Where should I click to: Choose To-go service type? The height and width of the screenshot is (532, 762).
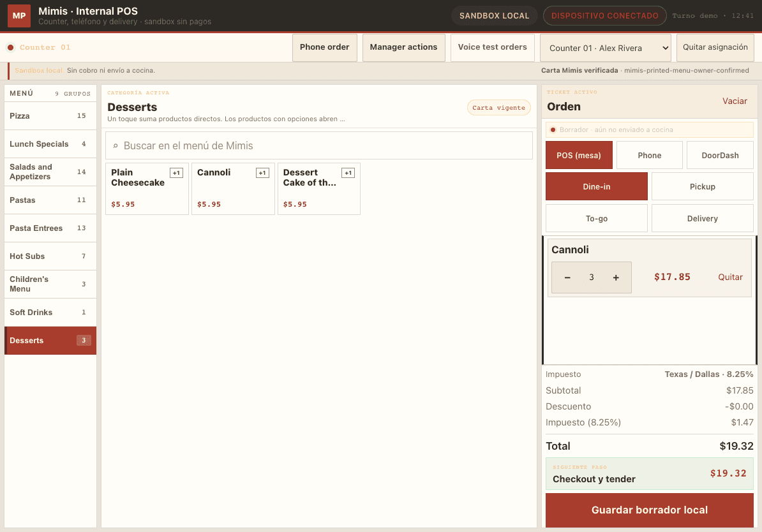596,218
